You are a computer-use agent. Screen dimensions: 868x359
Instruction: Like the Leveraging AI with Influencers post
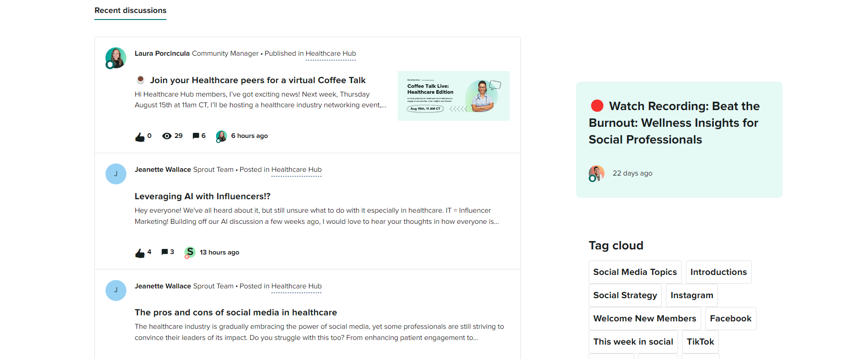(x=140, y=253)
